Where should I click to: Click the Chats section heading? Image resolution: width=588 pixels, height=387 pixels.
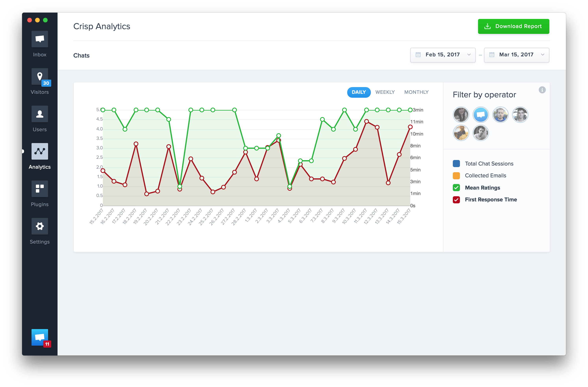[x=81, y=56]
